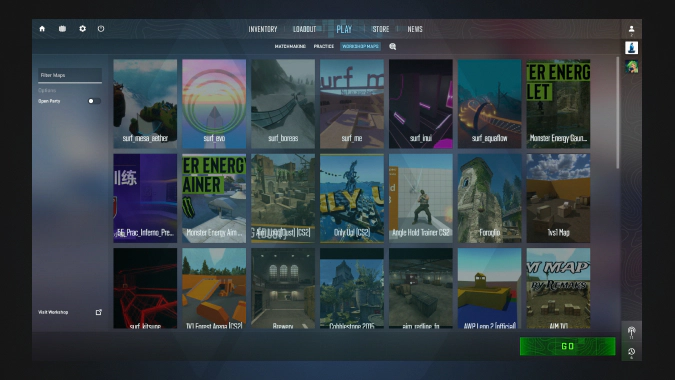Select the surf_boreas map thumbnail

coord(283,104)
